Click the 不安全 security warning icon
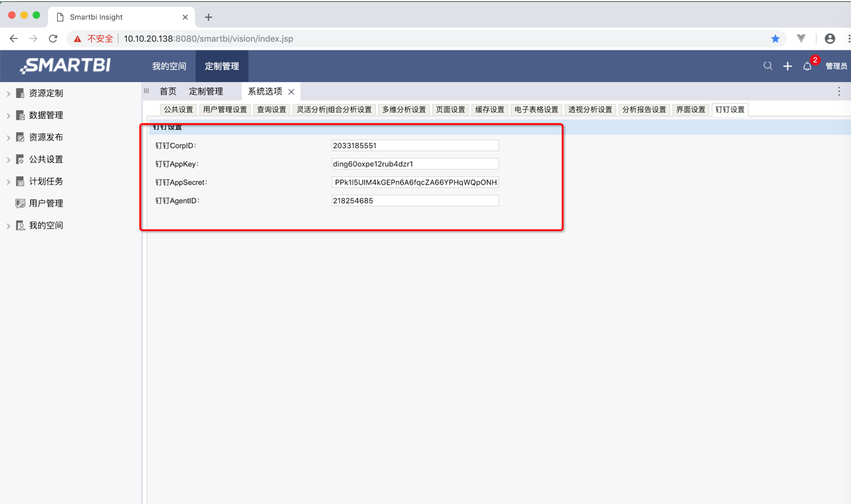851x504 pixels. [78, 39]
